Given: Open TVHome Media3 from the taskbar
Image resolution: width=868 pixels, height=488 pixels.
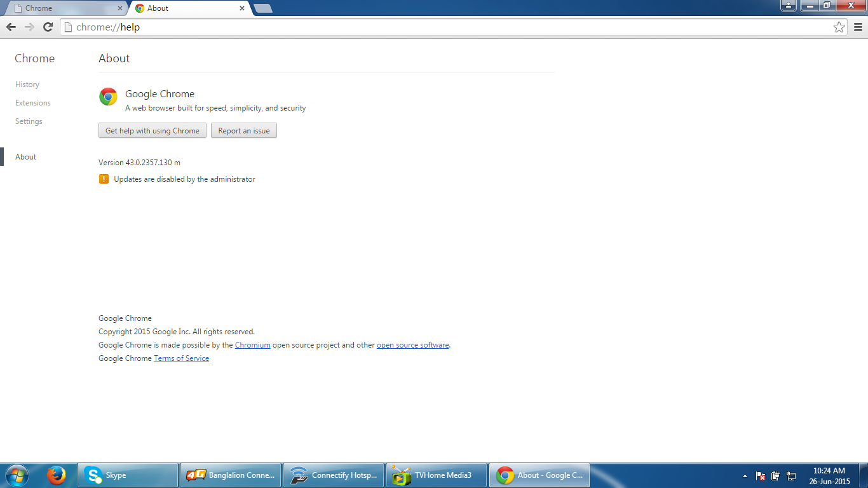Looking at the screenshot, I should coord(437,475).
